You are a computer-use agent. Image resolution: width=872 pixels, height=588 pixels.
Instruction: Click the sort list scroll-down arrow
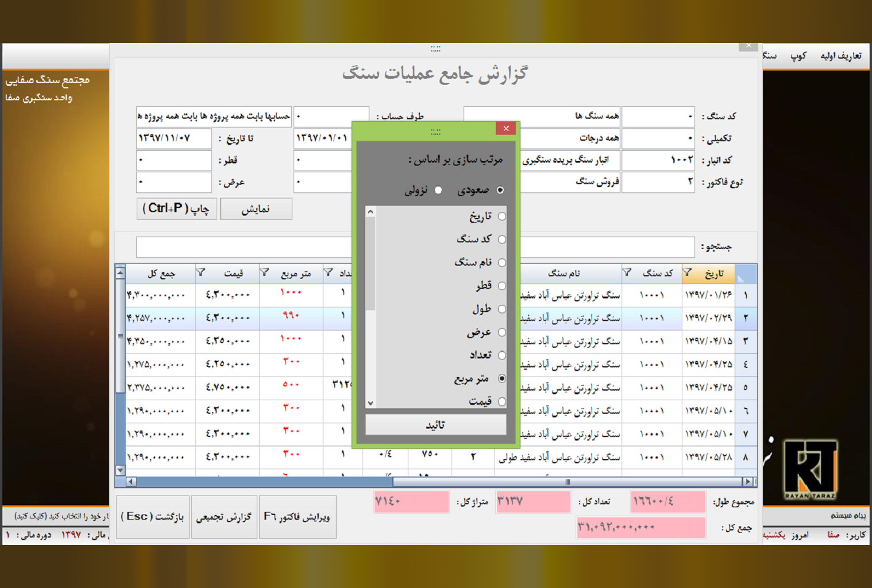[x=371, y=403]
